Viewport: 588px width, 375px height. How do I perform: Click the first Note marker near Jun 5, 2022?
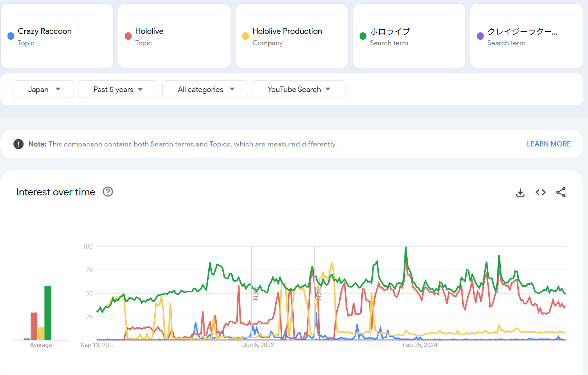(x=256, y=293)
